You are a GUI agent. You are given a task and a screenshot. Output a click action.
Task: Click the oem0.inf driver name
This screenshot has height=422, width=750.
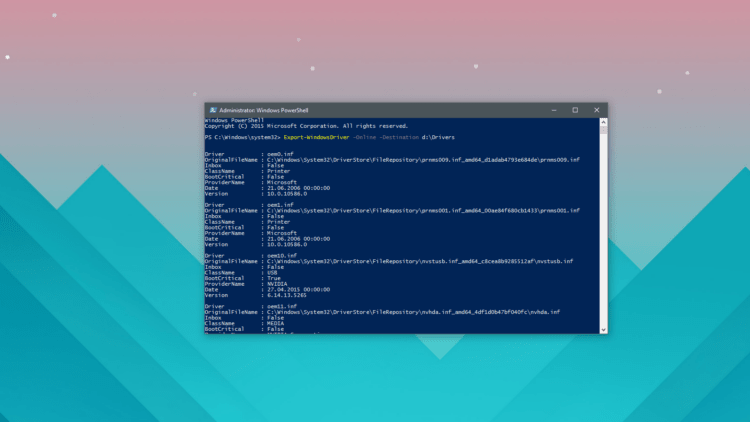(x=279, y=155)
